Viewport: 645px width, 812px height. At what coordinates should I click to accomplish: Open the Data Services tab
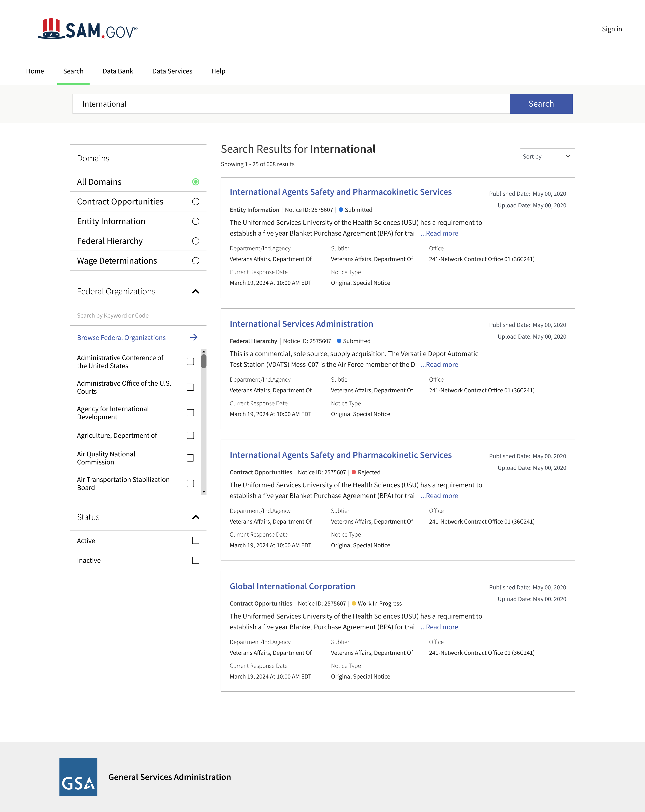[x=172, y=71]
